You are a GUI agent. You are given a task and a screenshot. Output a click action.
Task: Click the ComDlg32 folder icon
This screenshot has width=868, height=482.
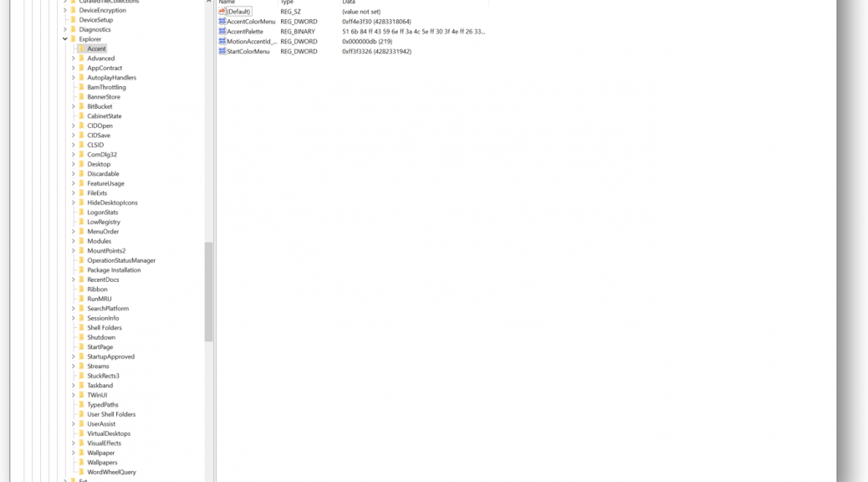click(x=81, y=155)
